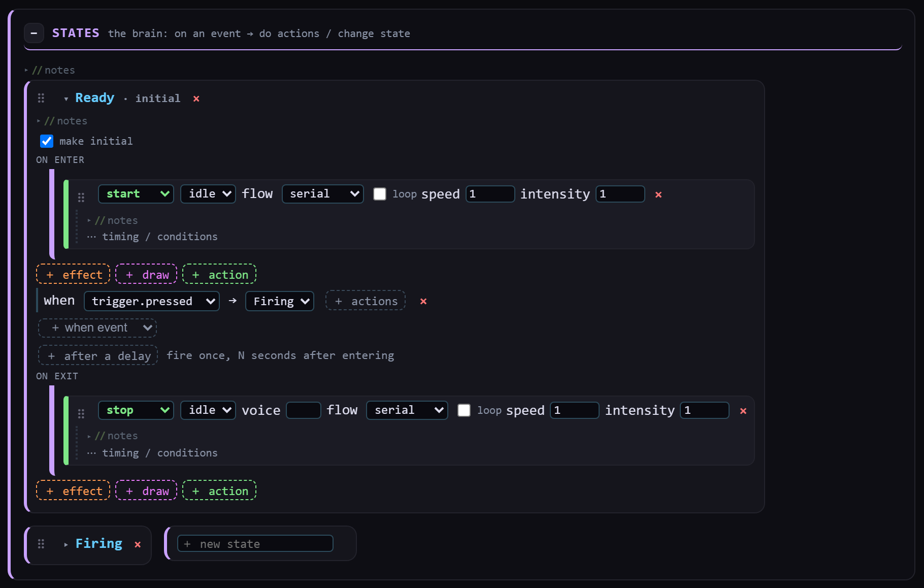Screen dimensions: 924x588
Task: Click drag handle of the stop action
Action: (81, 413)
